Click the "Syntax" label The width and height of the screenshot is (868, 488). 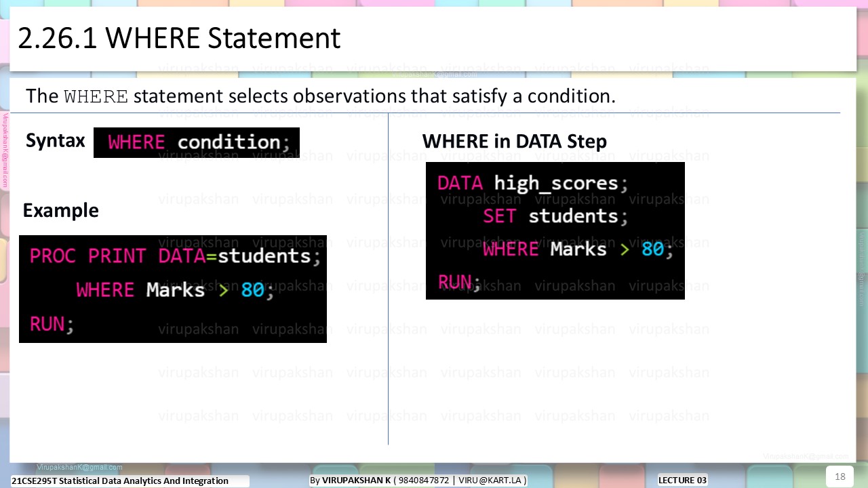(x=56, y=141)
